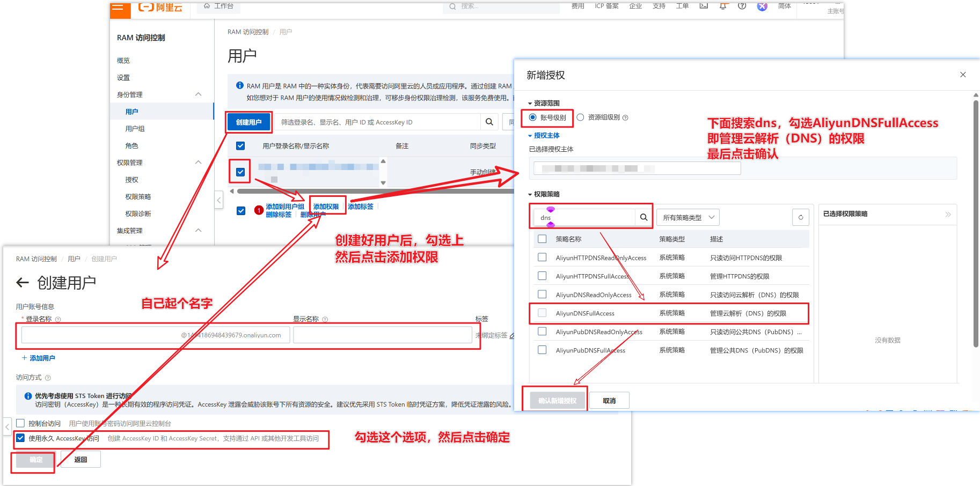Click the 返回 button in create-user form
This screenshot has width=980, height=486.
coord(81,460)
